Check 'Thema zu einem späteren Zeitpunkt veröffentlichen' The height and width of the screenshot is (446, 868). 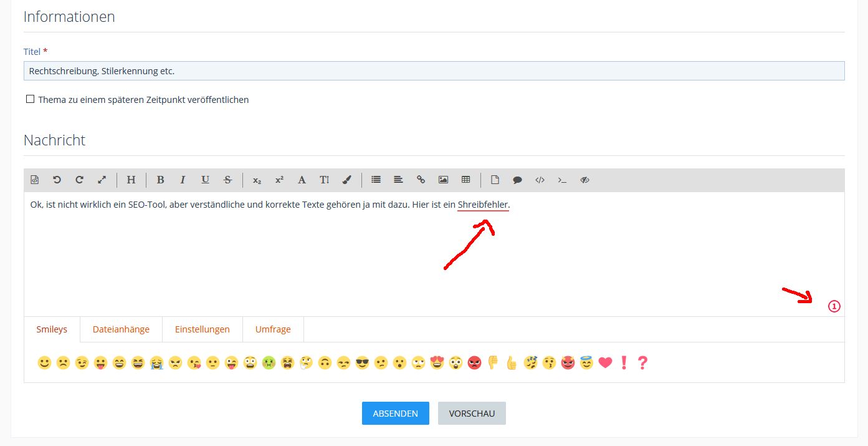tap(30, 99)
